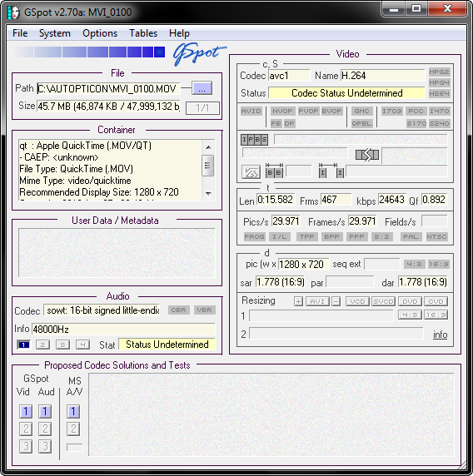Click the I470 indicator
Viewport: 473px width, 476px height.
(440, 112)
